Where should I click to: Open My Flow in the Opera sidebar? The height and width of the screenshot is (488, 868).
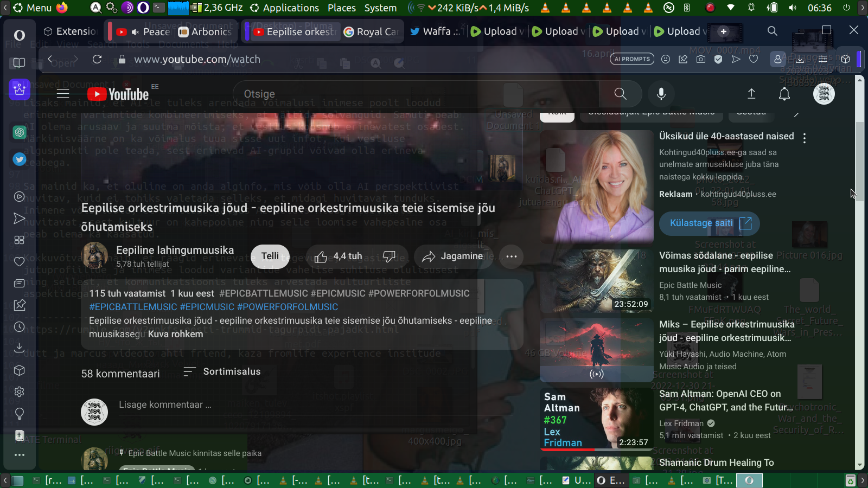point(20,219)
